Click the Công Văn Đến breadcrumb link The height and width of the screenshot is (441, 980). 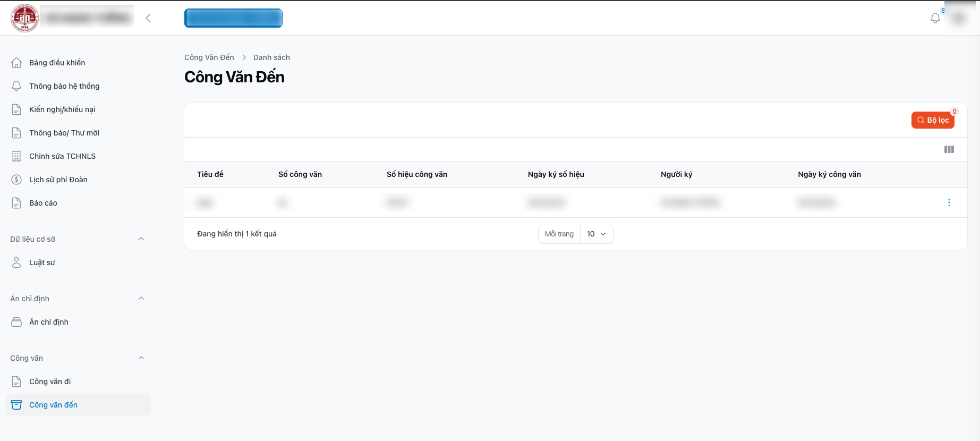pyautogui.click(x=209, y=57)
